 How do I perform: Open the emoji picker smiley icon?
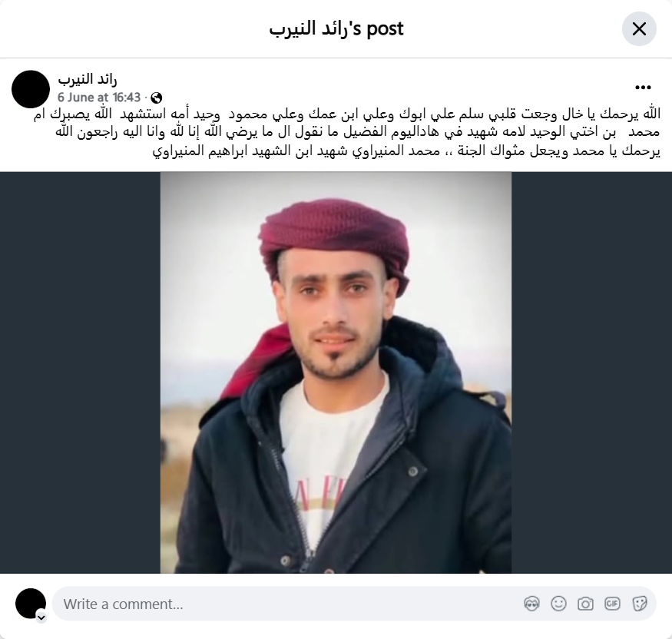tap(558, 604)
